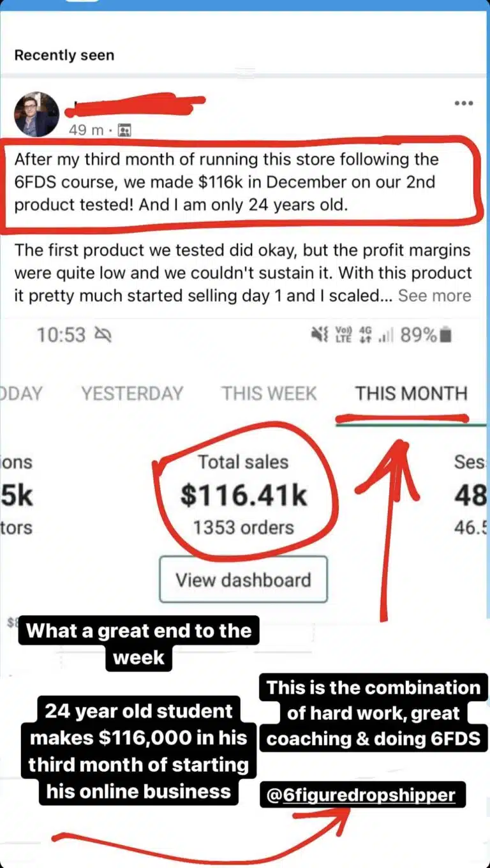
Task: Tap the '24 year old student' caption sticker
Action: [x=138, y=751]
